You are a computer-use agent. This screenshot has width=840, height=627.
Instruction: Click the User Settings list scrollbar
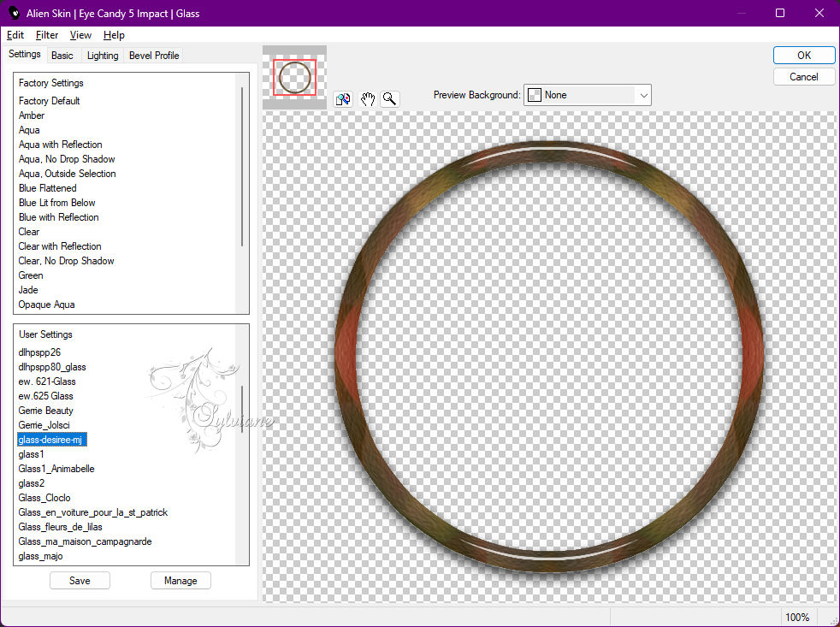tap(242, 410)
